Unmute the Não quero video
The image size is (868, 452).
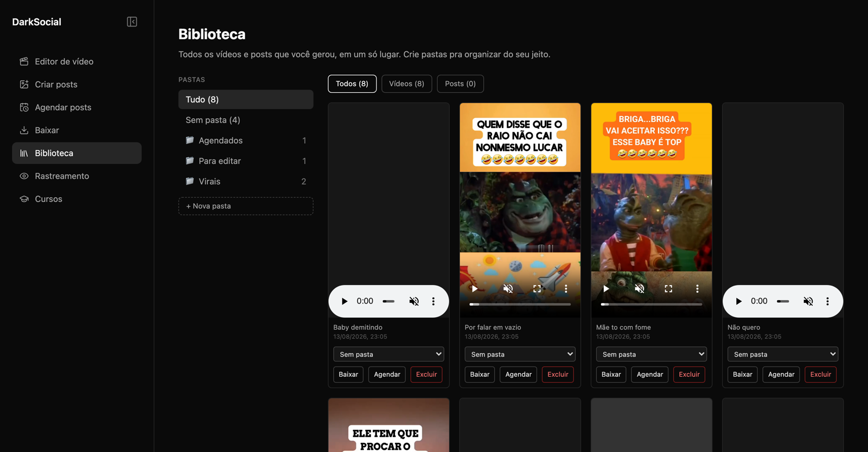808,301
